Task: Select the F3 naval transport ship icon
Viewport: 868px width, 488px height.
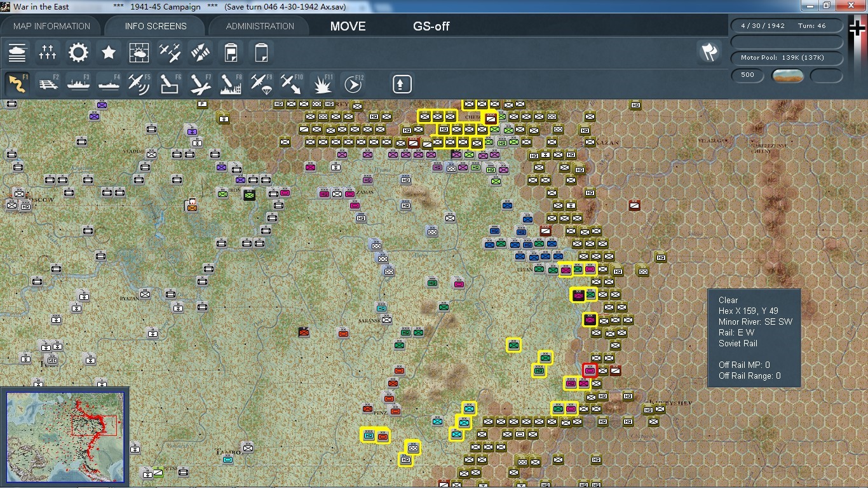Action: (78, 84)
